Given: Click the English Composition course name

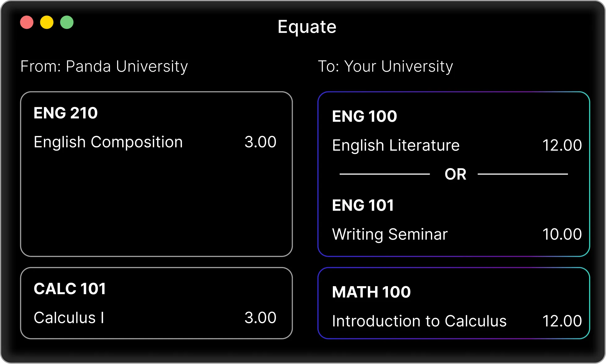Looking at the screenshot, I should coord(108,142).
